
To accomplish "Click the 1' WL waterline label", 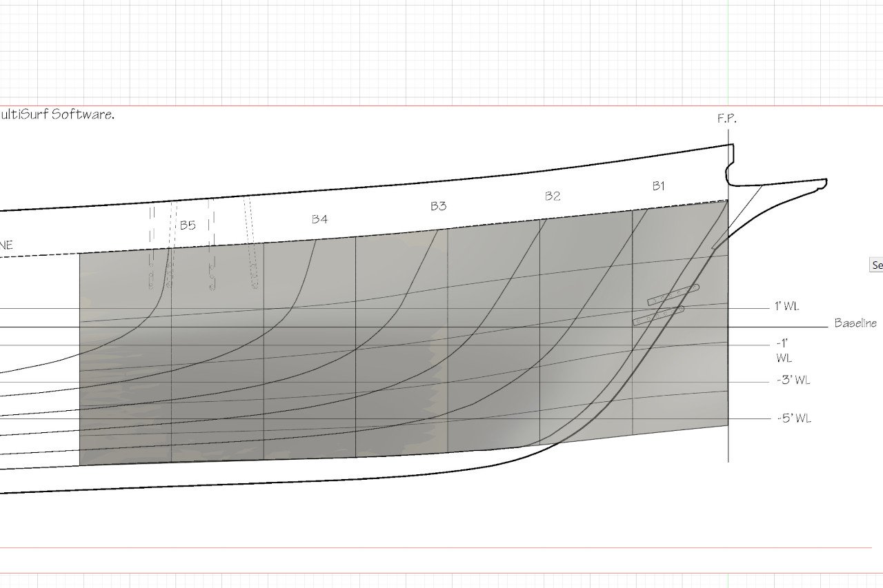I will pos(786,306).
